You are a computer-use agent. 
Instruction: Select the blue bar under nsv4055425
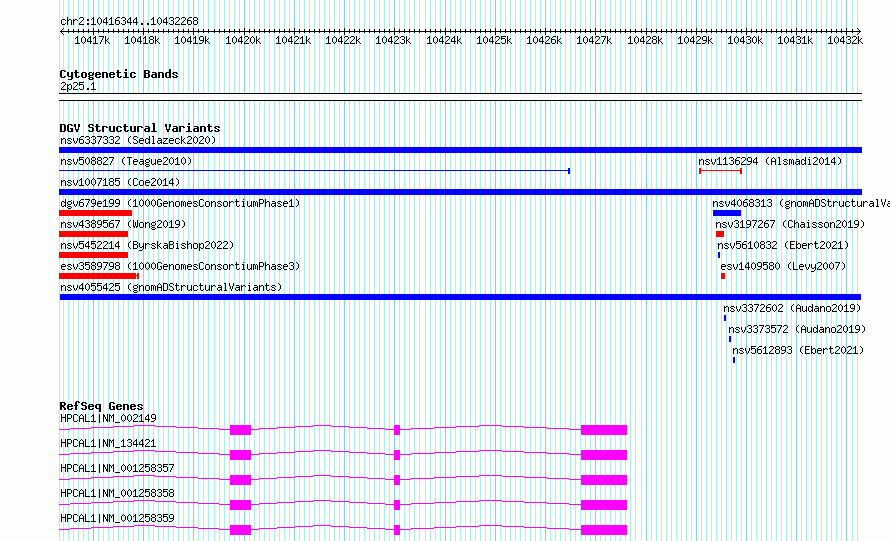click(x=460, y=297)
